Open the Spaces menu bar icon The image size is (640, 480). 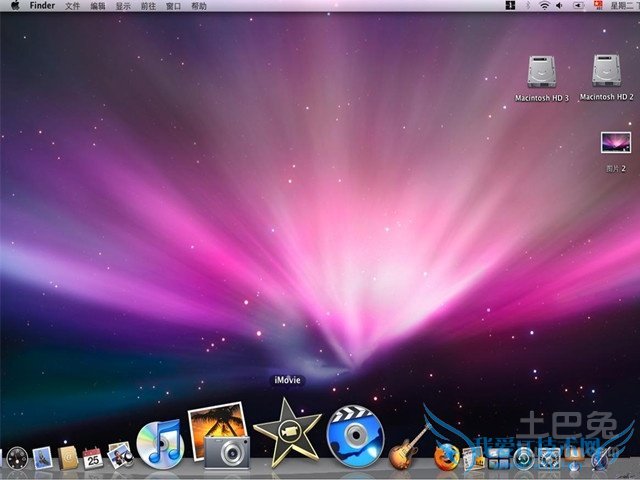point(510,6)
